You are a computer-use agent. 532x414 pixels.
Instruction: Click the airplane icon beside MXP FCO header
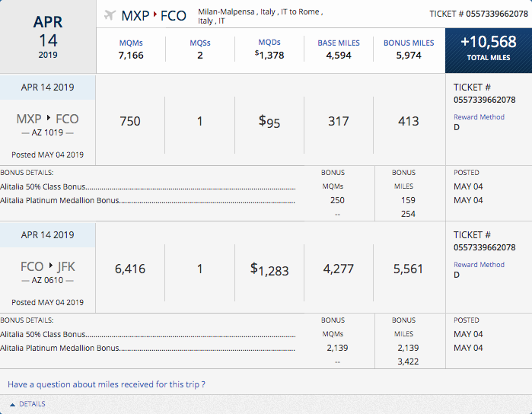point(110,15)
